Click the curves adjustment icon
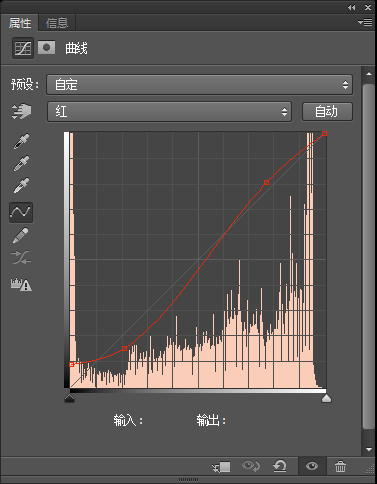Viewport: 377px width, 484px height. [23, 48]
